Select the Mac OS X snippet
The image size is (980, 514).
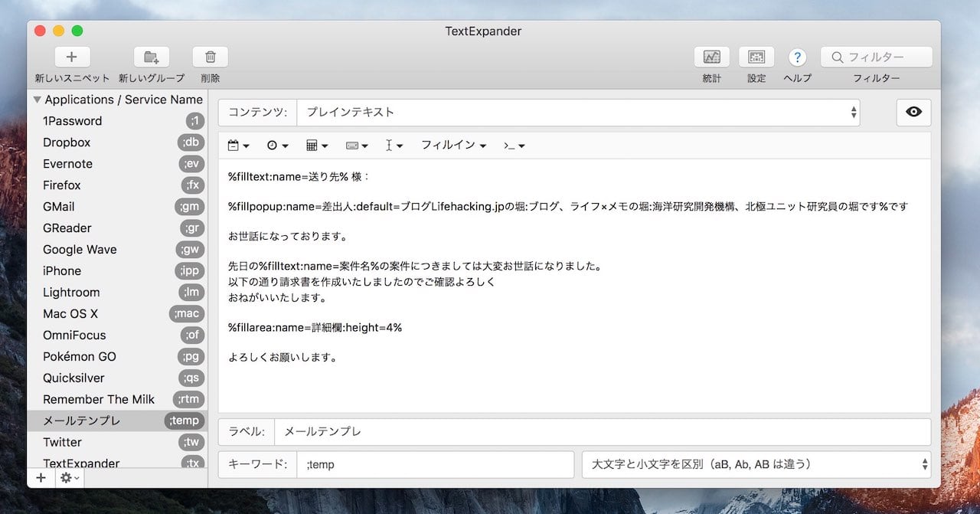[117, 314]
